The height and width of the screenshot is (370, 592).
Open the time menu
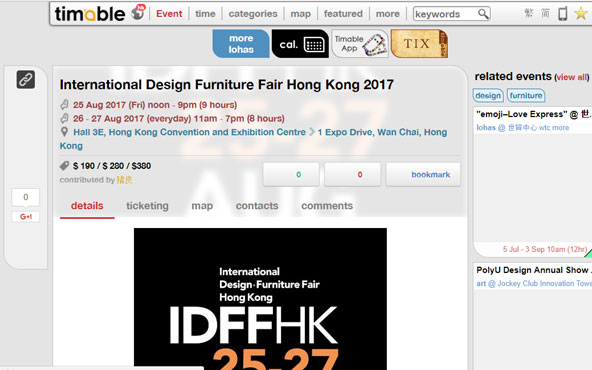(x=205, y=14)
